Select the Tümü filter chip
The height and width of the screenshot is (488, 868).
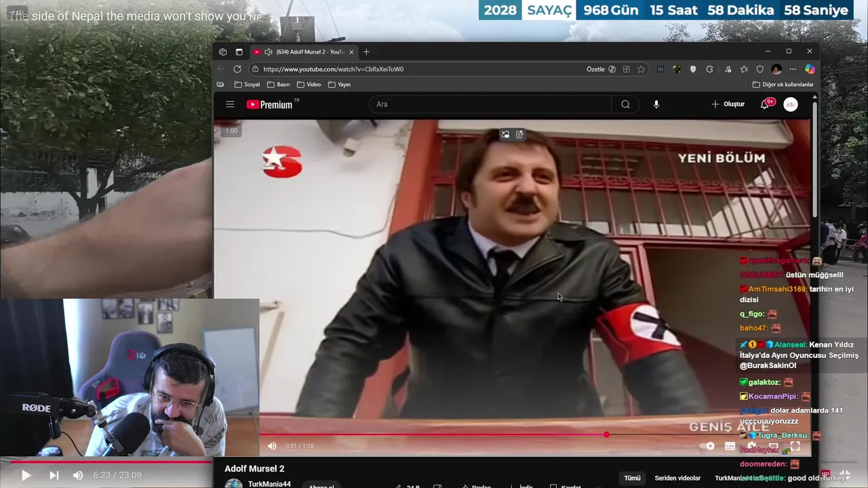[x=632, y=478]
